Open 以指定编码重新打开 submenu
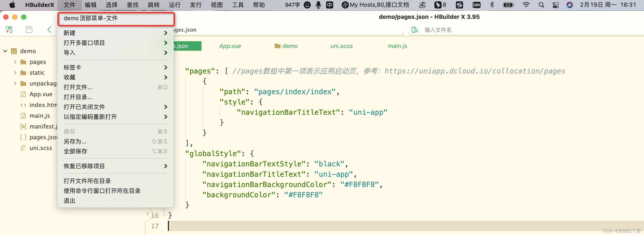The width and height of the screenshot is (644, 235). [116, 117]
